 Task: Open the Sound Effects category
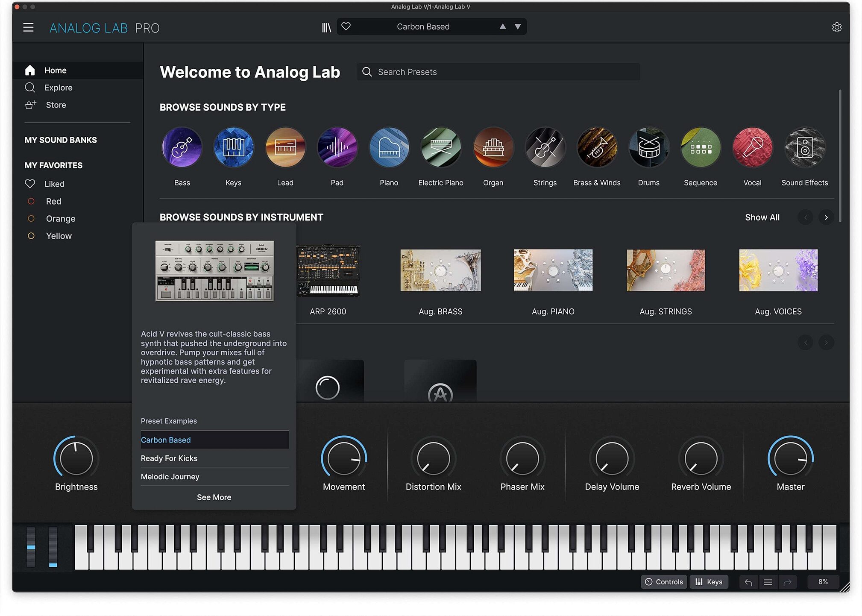(x=804, y=147)
